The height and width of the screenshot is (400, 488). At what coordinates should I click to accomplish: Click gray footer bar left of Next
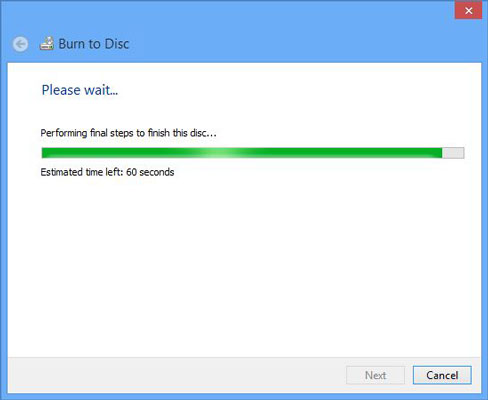tap(177, 375)
